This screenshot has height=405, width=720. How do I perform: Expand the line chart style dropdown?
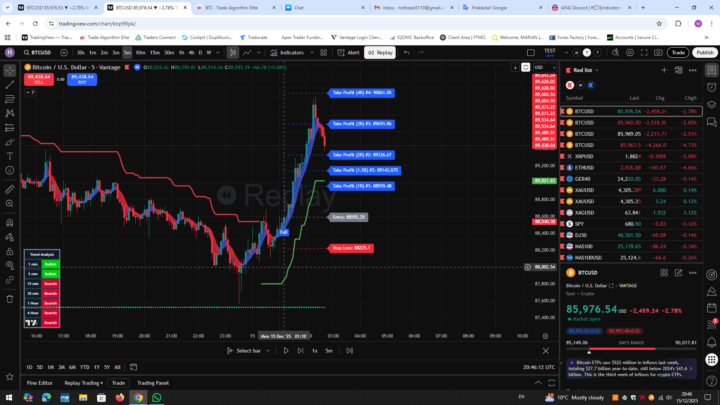tap(259, 53)
